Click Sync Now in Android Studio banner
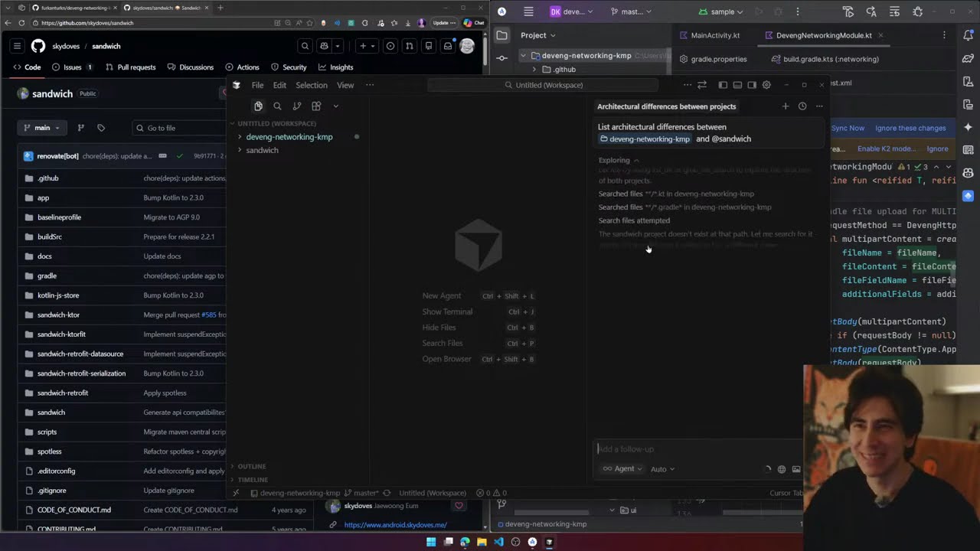This screenshot has height=551, width=980. pyautogui.click(x=848, y=129)
